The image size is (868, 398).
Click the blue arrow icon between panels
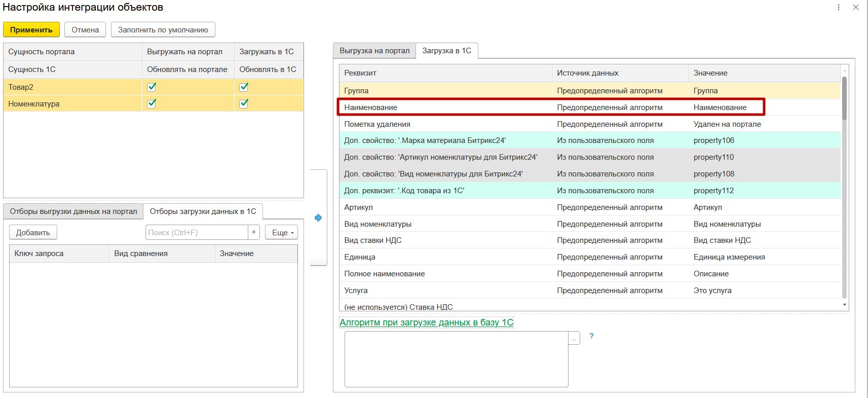pos(318,218)
